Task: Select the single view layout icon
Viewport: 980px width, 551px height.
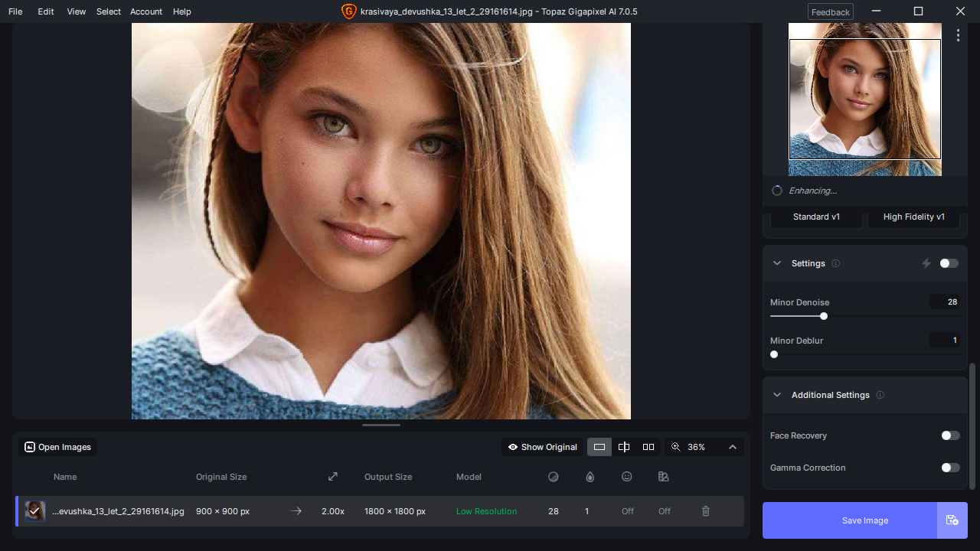Action: pos(599,447)
